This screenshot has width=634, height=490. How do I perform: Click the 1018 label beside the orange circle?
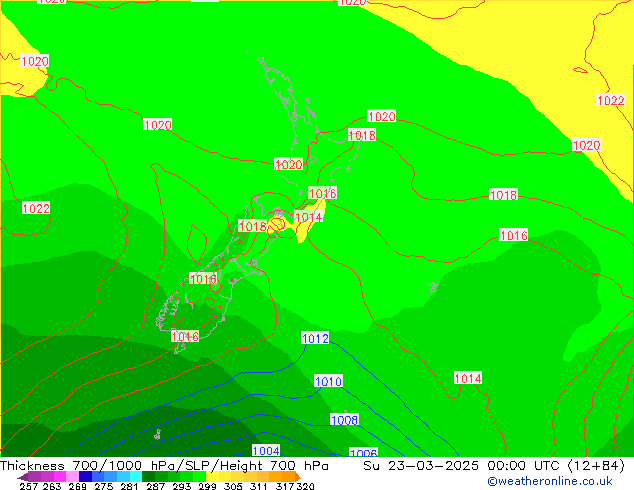(252, 226)
